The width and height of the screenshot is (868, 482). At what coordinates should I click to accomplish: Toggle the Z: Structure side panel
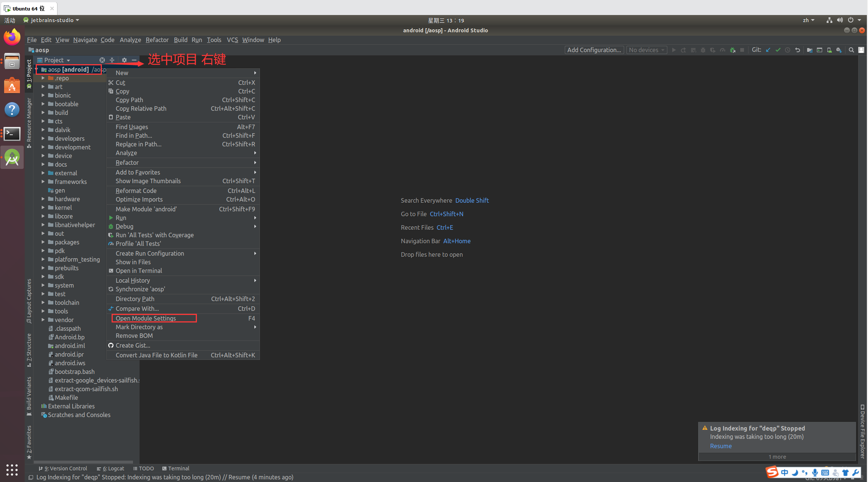(29, 350)
